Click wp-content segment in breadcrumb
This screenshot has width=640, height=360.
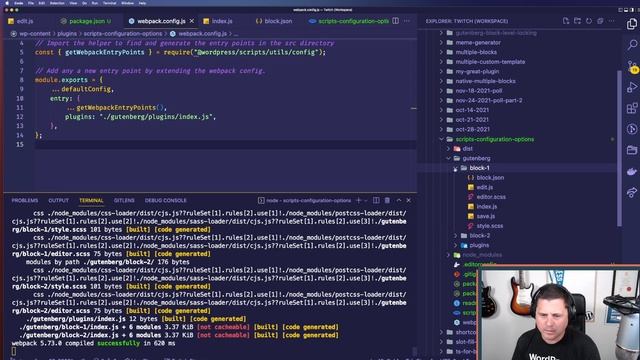(35, 34)
